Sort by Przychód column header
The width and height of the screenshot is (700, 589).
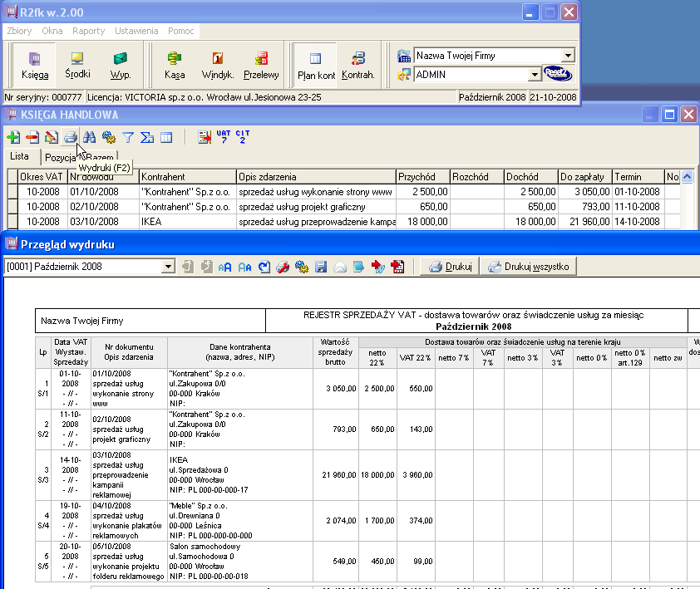423,177
